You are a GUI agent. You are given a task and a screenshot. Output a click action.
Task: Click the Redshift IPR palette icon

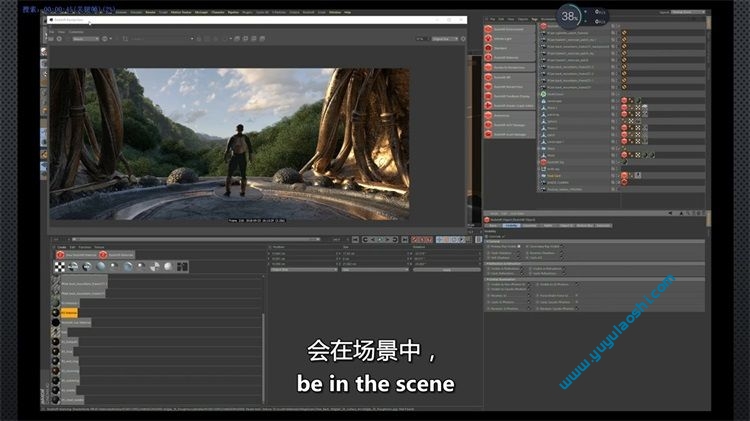488,77
